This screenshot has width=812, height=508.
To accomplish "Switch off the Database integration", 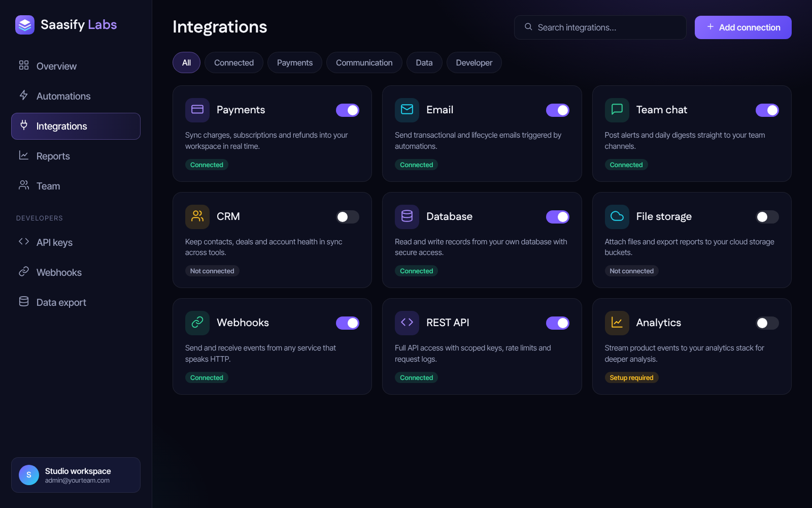I will coord(558,217).
